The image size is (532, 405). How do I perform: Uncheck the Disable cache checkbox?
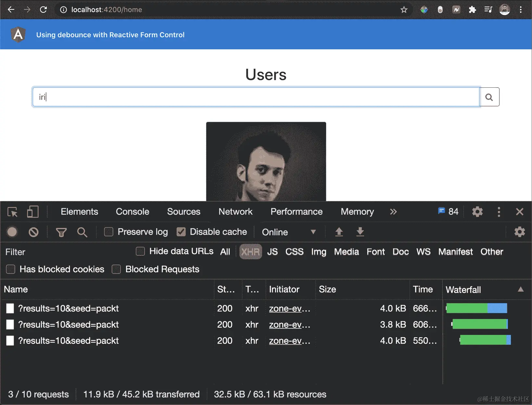coord(181,232)
